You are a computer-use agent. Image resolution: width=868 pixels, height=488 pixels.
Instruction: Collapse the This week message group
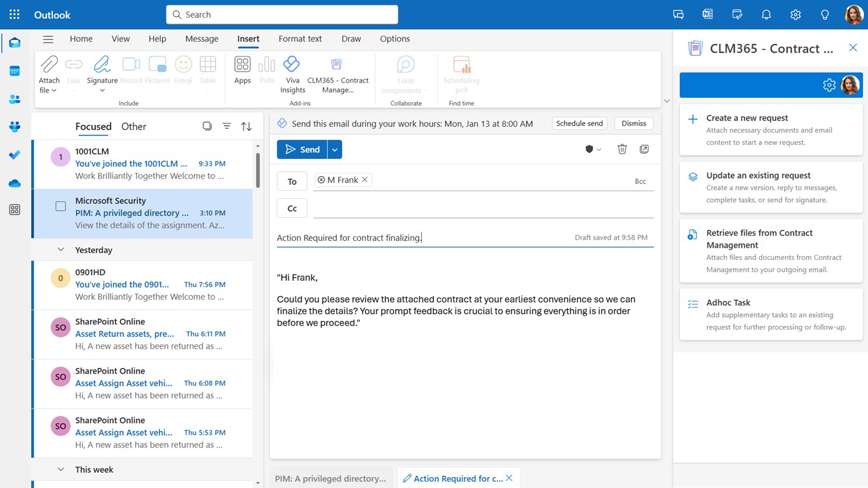pyautogui.click(x=61, y=470)
